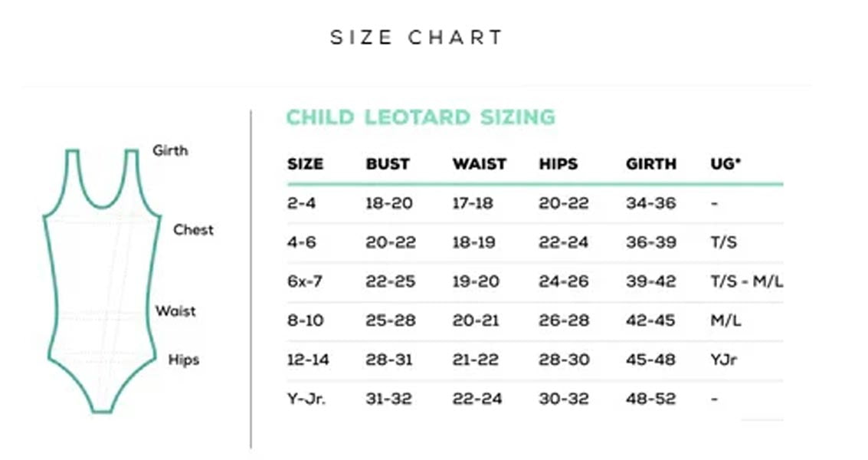The image size is (868, 460).
Task: Click the GIRTH column header
Action: (x=651, y=164)
